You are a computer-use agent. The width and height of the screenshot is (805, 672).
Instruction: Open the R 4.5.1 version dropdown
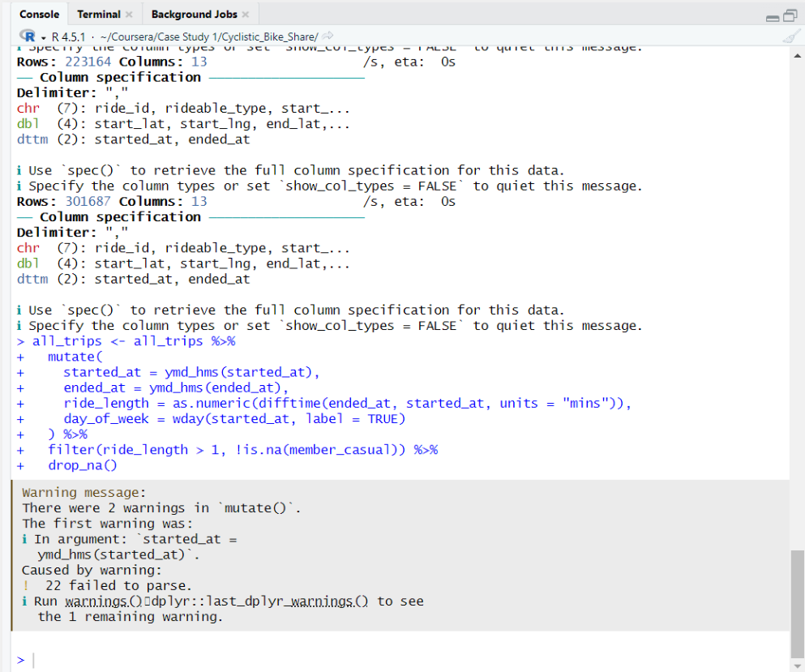[x=42, y=36]
